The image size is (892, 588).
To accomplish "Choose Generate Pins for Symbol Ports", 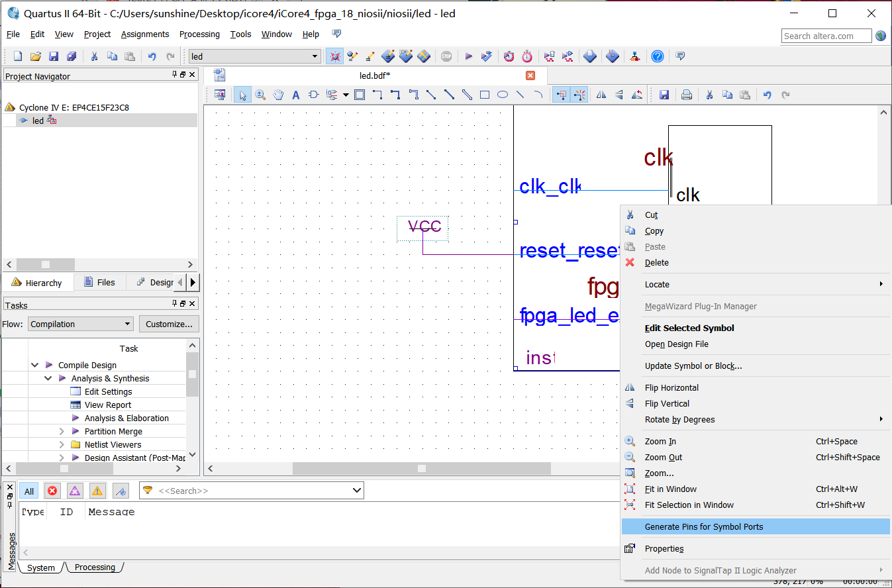I will 703,527.
